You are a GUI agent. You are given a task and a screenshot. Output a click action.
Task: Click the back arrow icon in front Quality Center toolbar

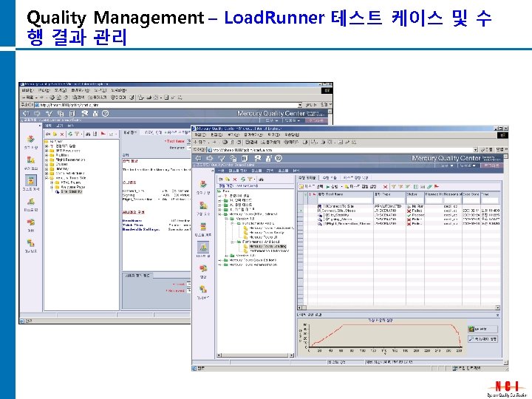[199, 158]
